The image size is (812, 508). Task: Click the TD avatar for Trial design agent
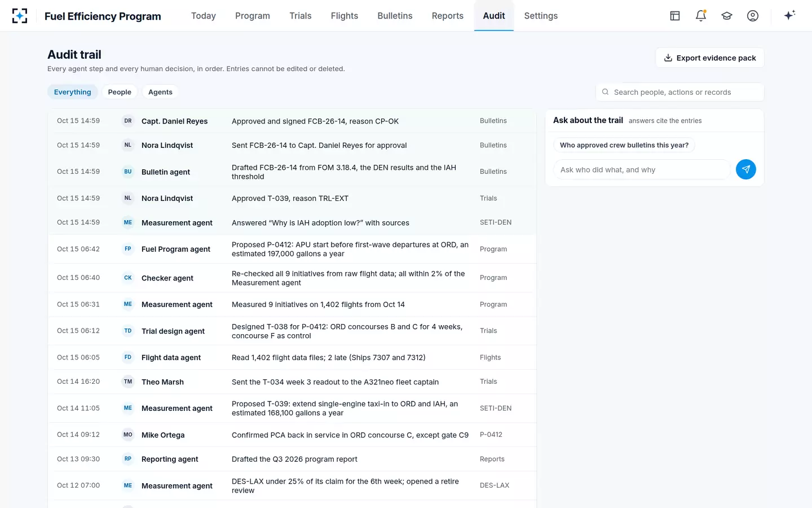pos(128,331)
